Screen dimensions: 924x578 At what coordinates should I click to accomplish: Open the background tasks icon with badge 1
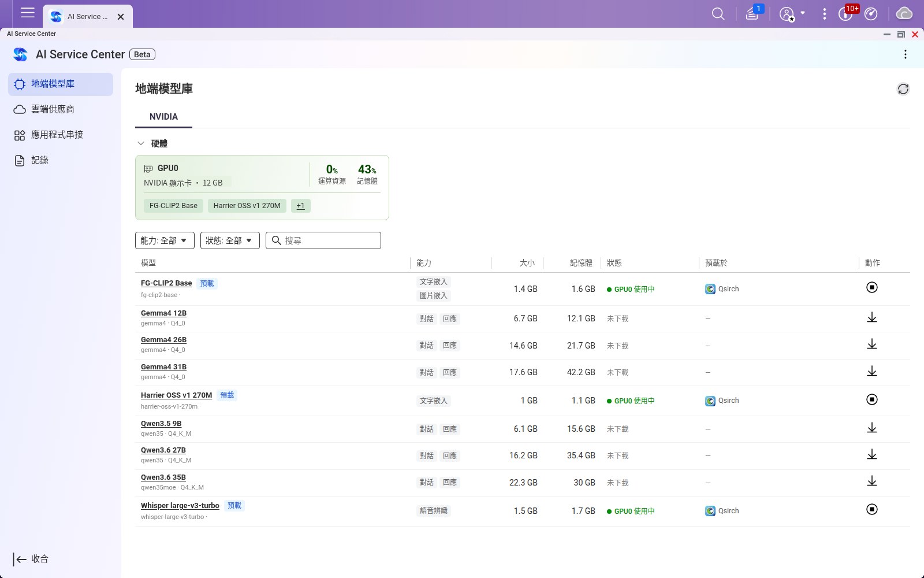tap(753, 13)
